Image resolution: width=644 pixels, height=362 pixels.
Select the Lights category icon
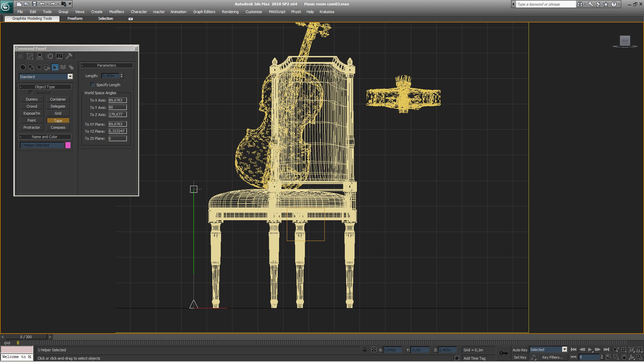39,67
